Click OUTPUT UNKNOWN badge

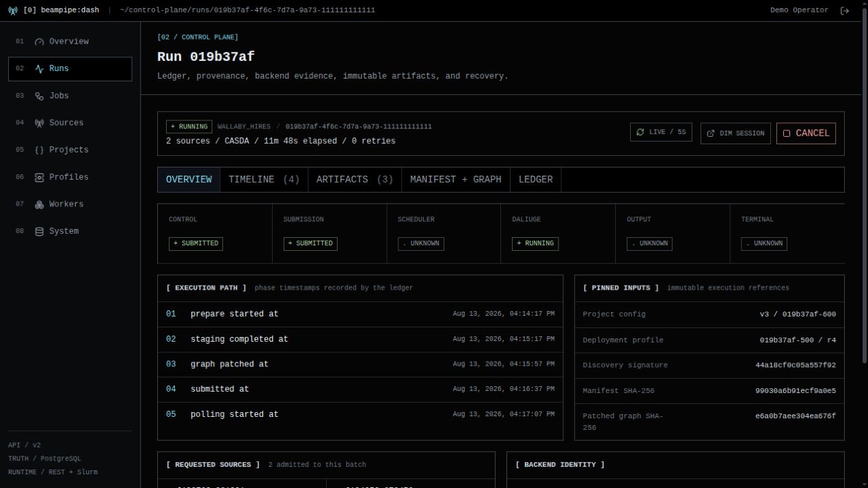point(650,243)
